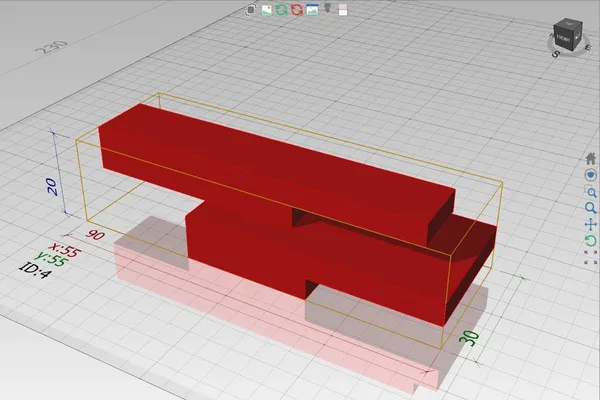Screen dimensions: 600x400
Task: Click the green width dimension value 30
Action: pos(469,339)
